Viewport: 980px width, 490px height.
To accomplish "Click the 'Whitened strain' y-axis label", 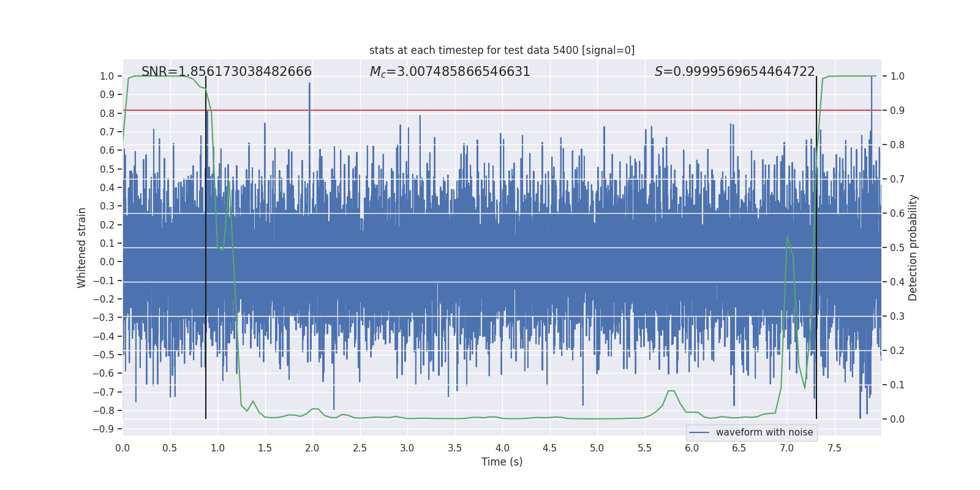I will pos(82,247).
